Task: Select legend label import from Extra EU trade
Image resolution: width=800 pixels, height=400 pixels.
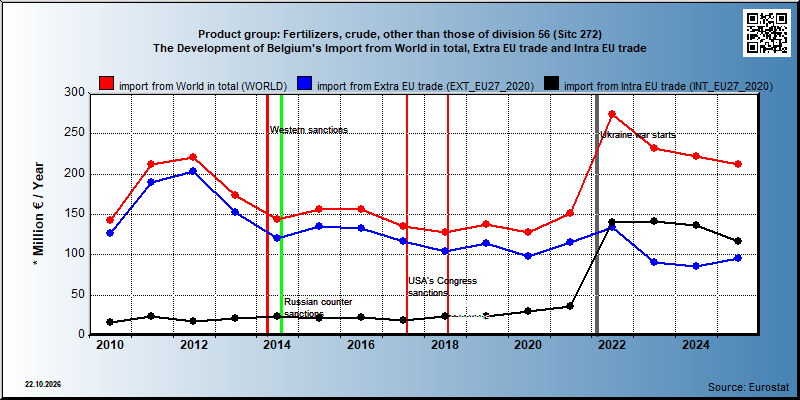Action: [426, 86]
